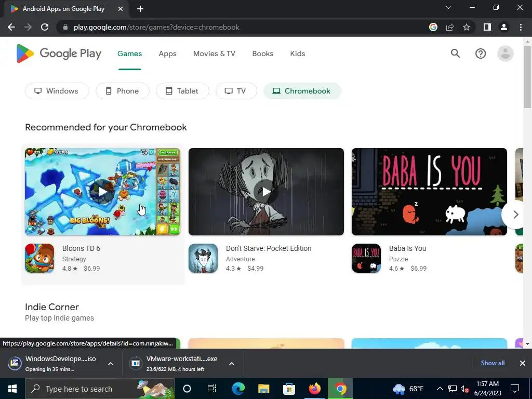Click the WindowsDevelope....iso download item
532x399 pixels.
pos(55,363)
